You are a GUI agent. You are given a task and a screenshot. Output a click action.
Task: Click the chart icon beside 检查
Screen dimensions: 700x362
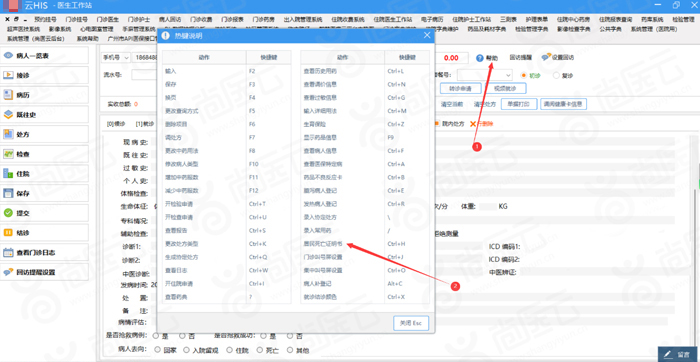[8, 154]
